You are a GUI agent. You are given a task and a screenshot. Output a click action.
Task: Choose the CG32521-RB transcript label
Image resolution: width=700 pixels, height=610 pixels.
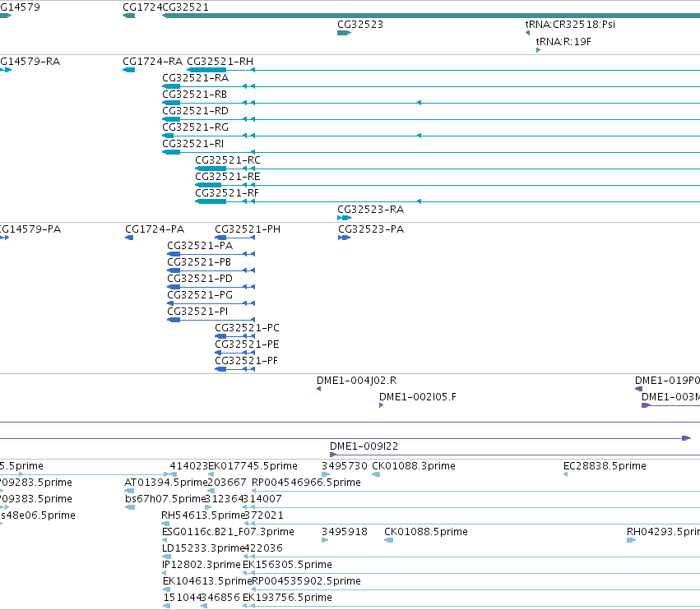[x=195, y=95]
